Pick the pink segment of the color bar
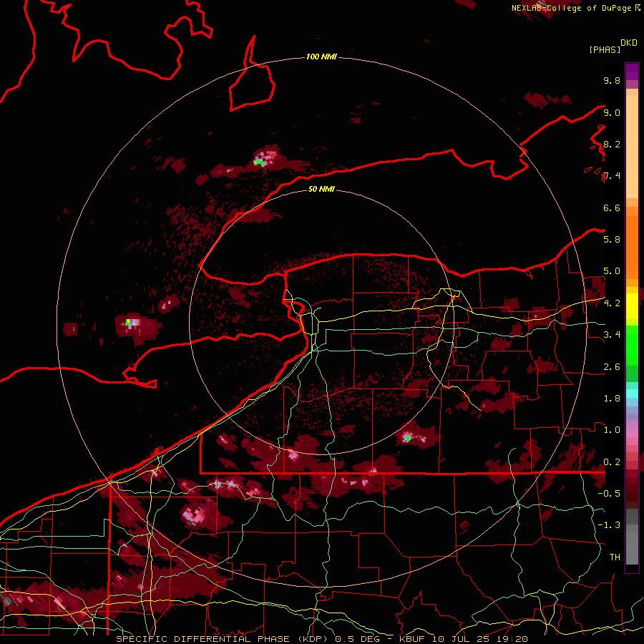644x644 pixels. point(632,433)
